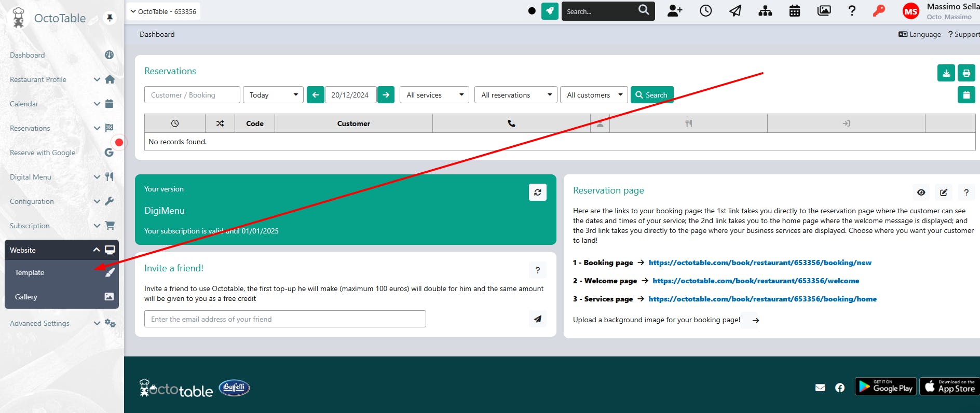This screenshot has width=980, height=413.
Task: Click the phone column header icon
Action: coord(511,123)
